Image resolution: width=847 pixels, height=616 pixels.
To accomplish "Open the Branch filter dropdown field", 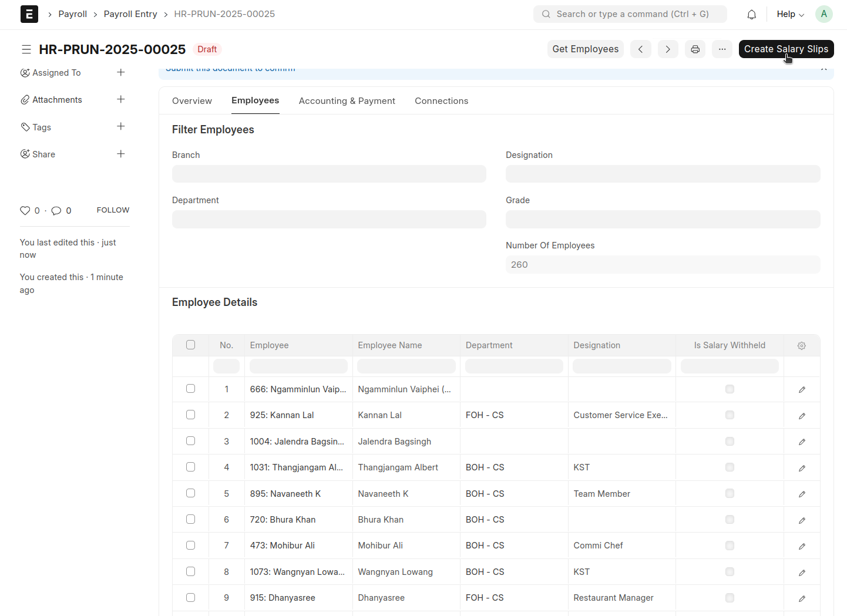I will [329, 174].
